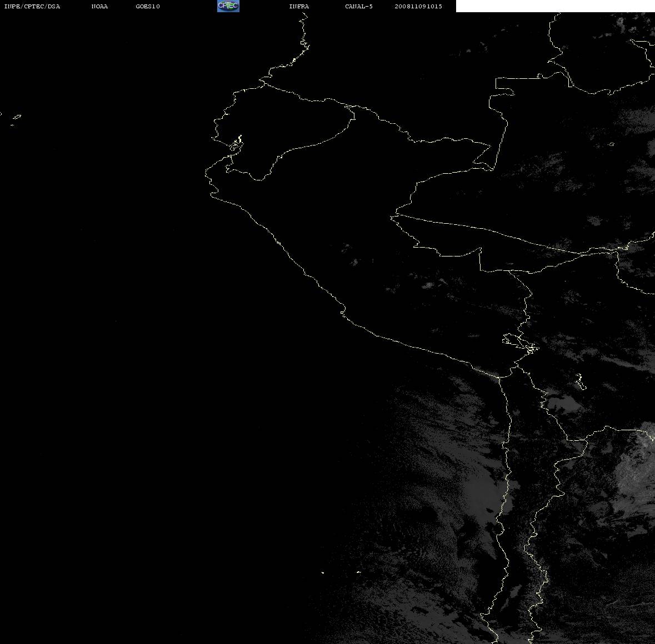The width and height of the screenshot is (655, 644).
Task: Click the Peru-Brazil-Colombia tripoint border
Action: pos(492,169)
